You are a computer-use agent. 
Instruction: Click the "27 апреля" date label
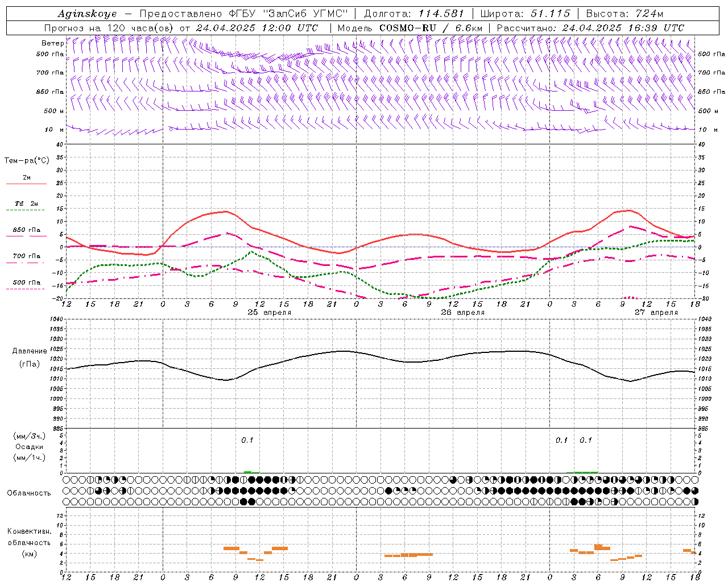click(x=656, y=313)
